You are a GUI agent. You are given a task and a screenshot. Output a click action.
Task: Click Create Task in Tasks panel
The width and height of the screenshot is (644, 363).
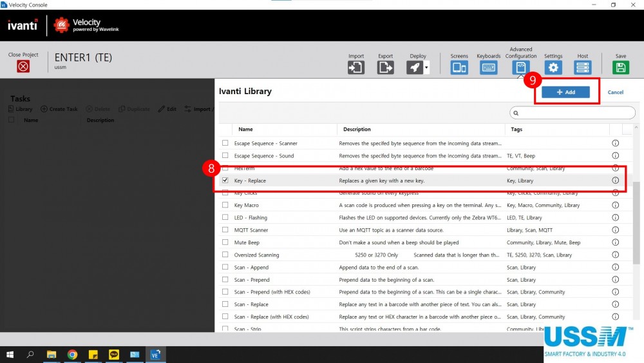59,109
